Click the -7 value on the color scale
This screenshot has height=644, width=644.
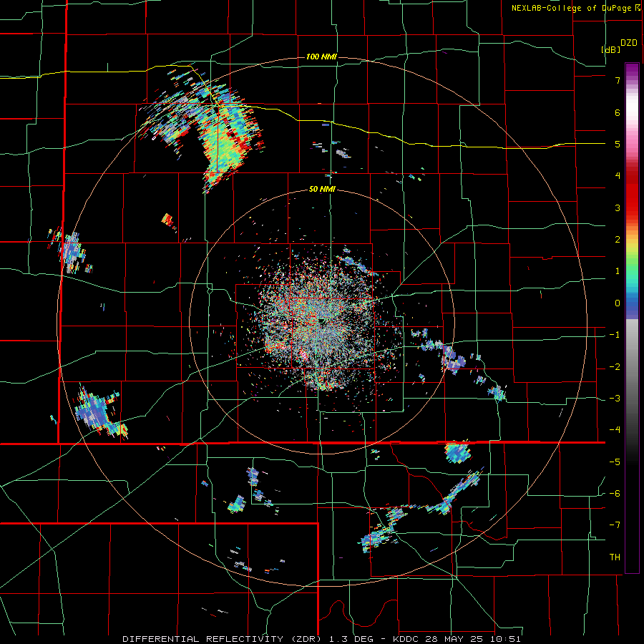615,525
